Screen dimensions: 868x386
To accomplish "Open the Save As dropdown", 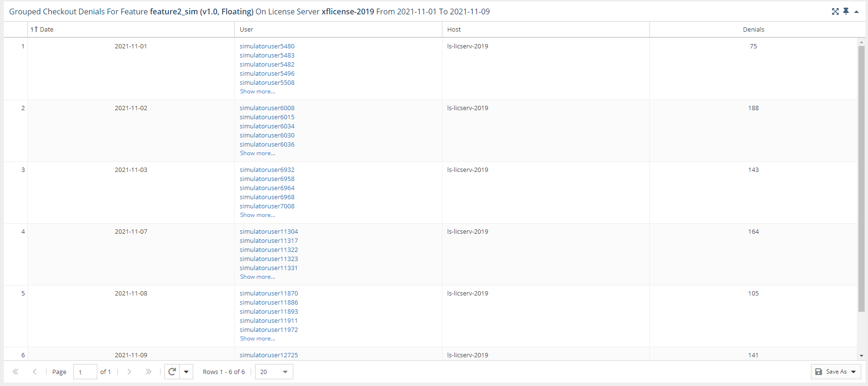I will [x=836, y=372].
